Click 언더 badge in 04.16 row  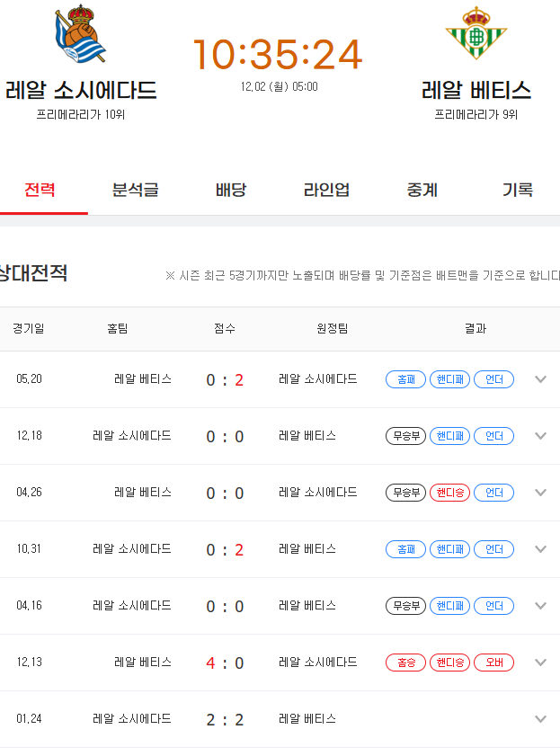click(494, 606)
